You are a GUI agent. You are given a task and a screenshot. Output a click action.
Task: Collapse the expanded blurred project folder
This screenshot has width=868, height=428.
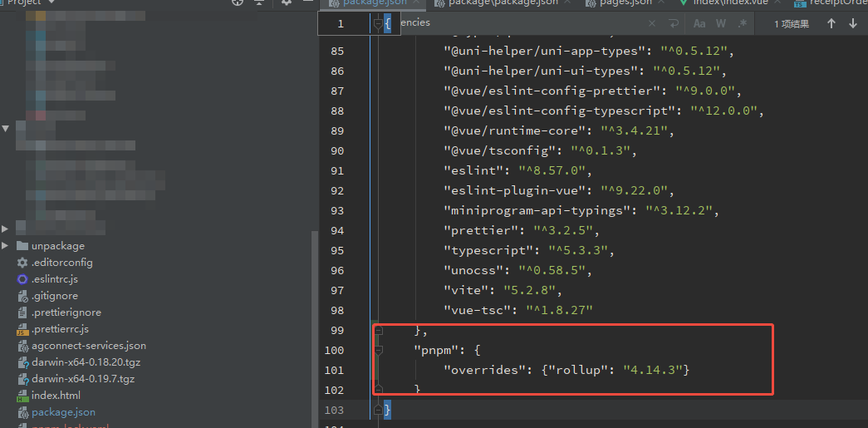6,129
